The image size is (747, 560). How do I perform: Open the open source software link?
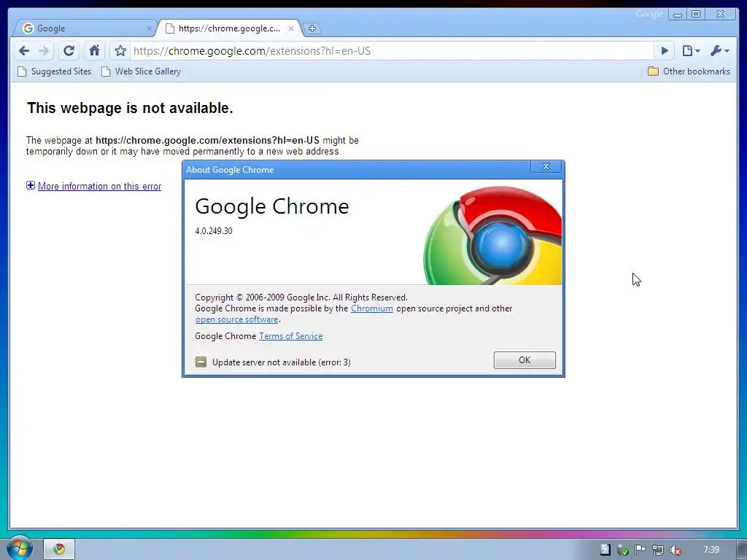tap(237, 319)
